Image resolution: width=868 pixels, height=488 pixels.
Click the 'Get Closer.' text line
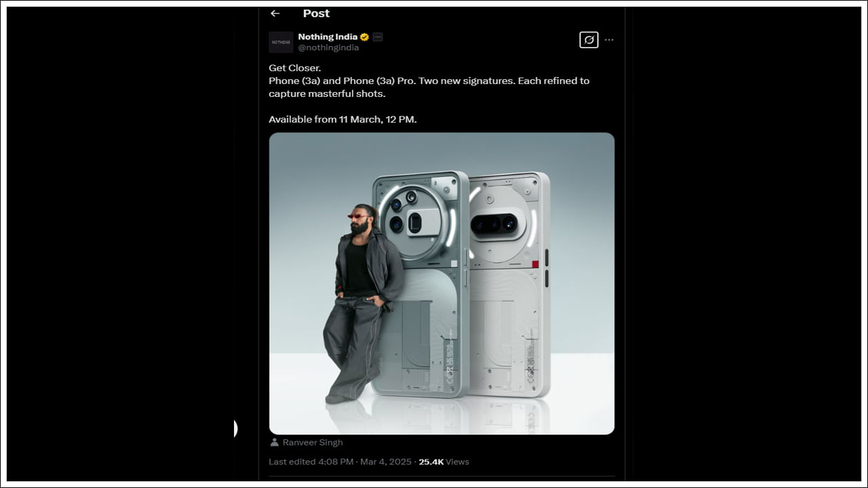(x=296, y=68)
